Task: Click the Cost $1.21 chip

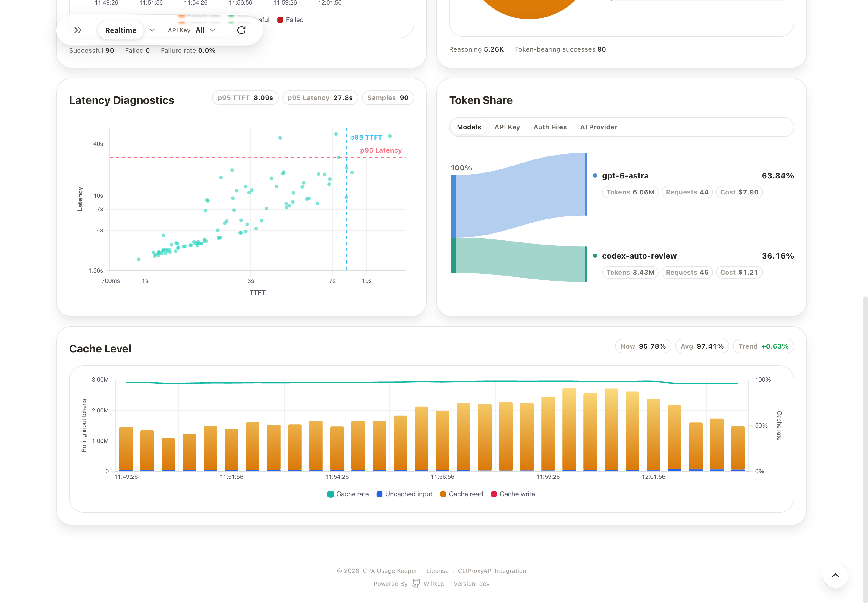Action: click(739, 273)
